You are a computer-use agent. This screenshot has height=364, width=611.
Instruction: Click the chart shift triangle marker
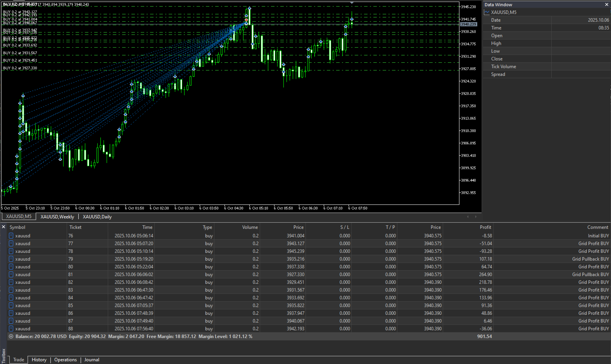[352, 3]
